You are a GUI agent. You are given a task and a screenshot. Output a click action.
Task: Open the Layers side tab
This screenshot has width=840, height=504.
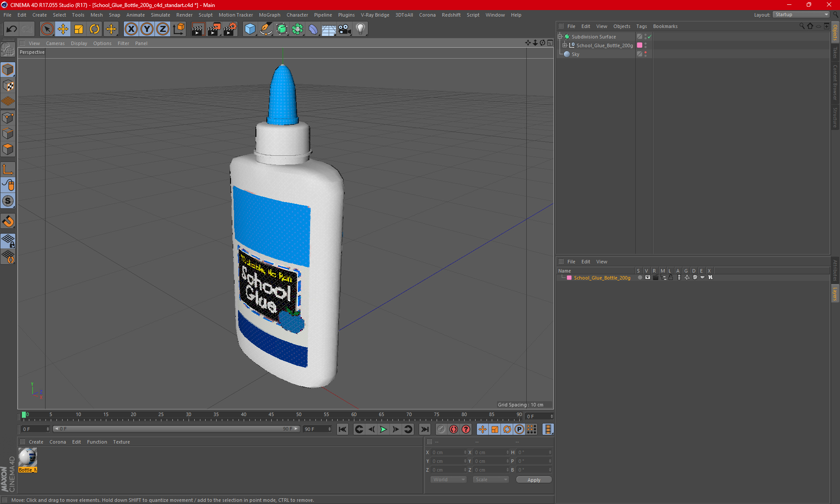(835, 294)
